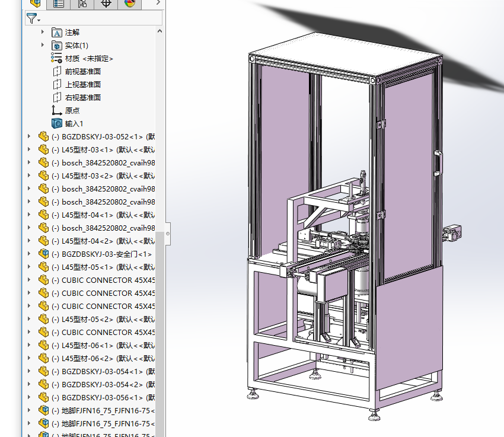Image resolution: width=504 pixels, height=437 pixels.
Task: Open the feature tree filter dropdown
Action: 33,19
